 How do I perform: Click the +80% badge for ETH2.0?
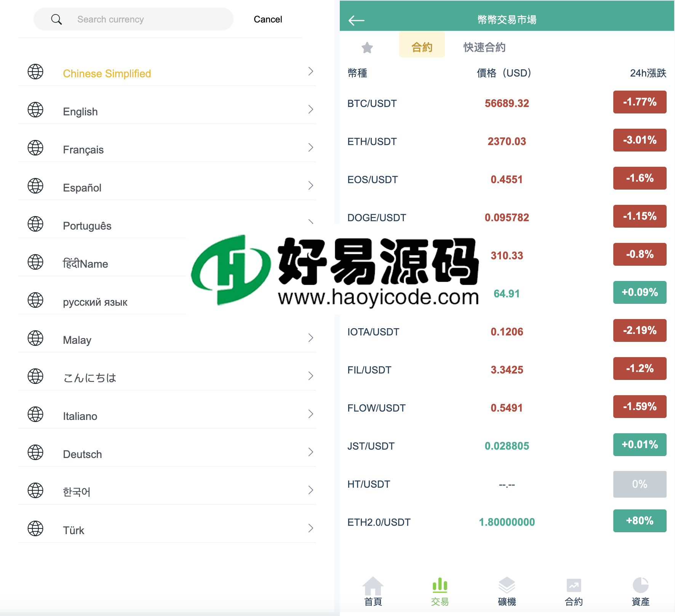point(640,521)
